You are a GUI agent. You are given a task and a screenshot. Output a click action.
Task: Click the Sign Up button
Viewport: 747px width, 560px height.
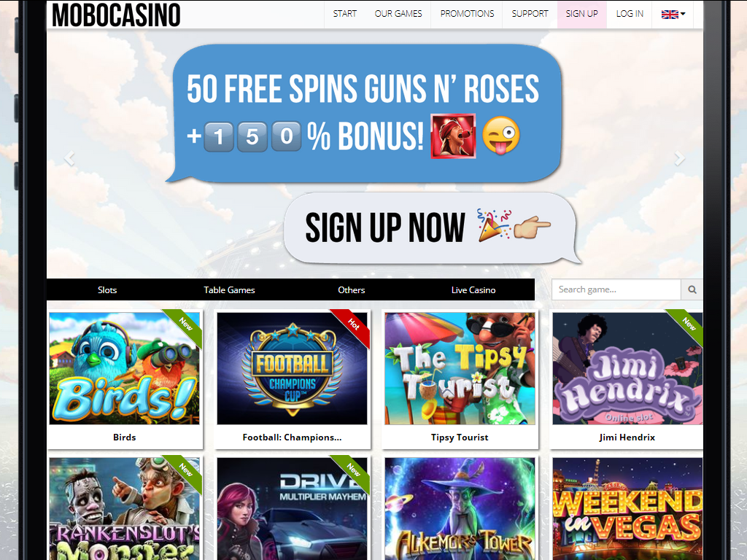pyautogui.click(x=581, y=14)
